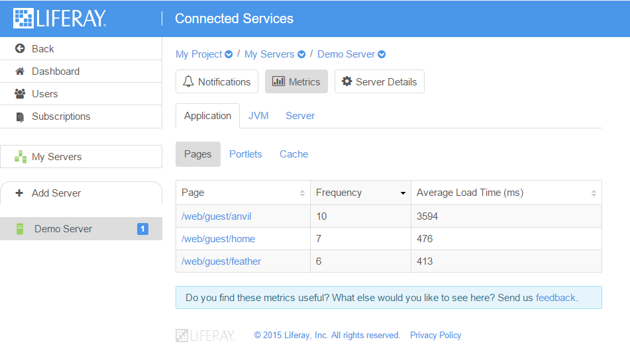The image size is (630, 364).
Task: Click the 2015 Liferay copyright text
Action: [327, 335]
